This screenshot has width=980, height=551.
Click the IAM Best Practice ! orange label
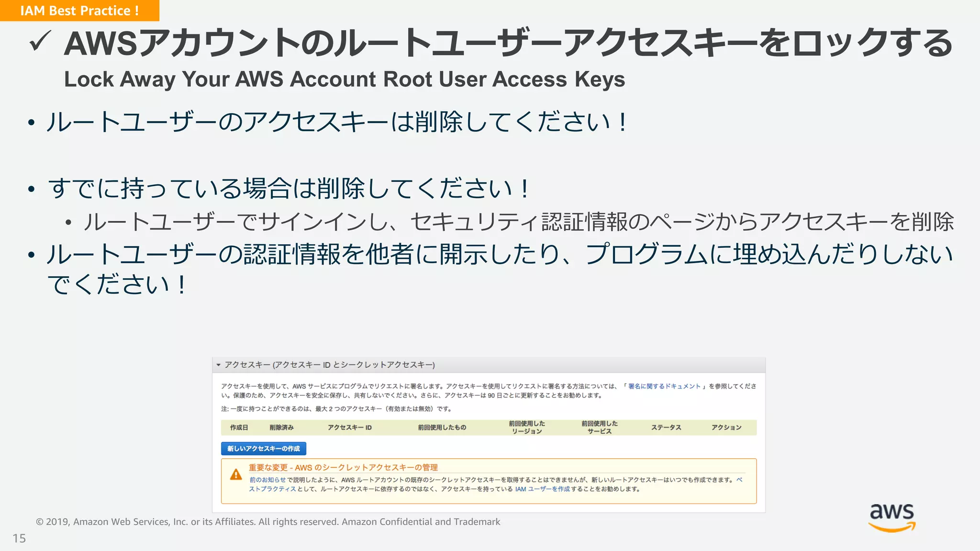[79, 11]
